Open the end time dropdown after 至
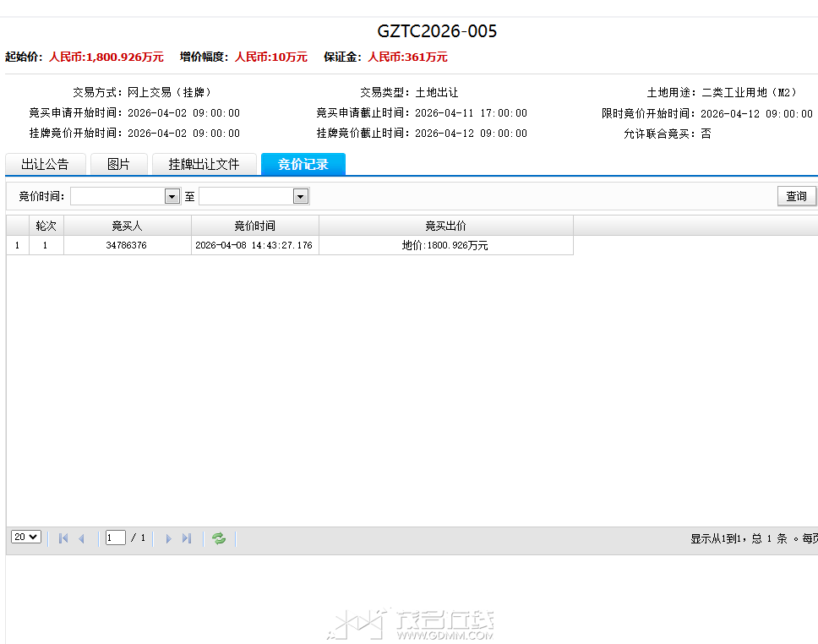The width and height of the screenshot is (818, 644). [300, 195]
